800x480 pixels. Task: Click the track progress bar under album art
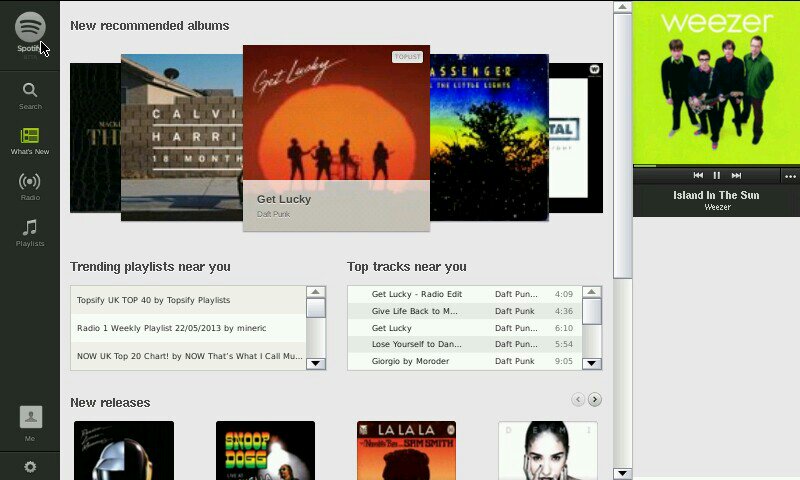[716, 165]
